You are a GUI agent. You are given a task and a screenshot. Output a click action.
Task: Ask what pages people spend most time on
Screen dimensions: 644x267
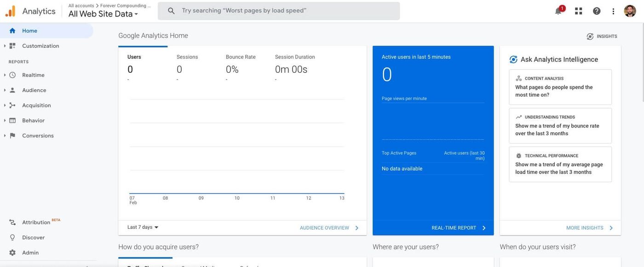[x=560, y=87]
